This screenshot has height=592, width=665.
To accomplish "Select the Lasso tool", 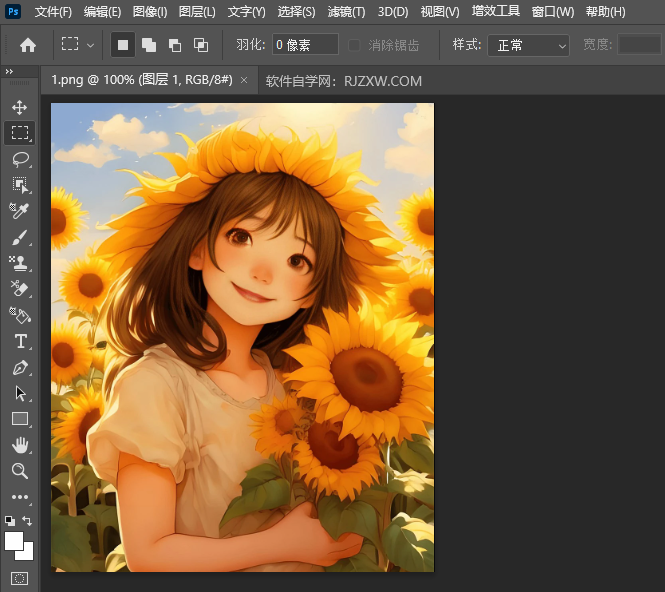I will click(x=20, y=159).
